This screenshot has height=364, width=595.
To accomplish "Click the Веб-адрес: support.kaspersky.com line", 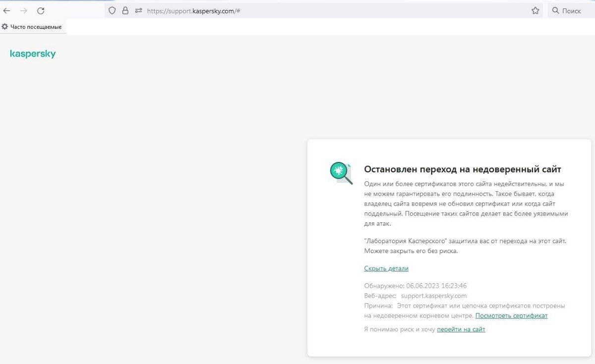I will pyautogui.click(x=416, y=296).
